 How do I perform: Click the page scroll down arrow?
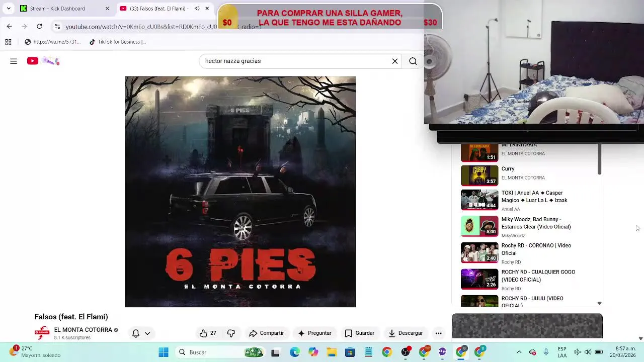(x=640, y=338)
